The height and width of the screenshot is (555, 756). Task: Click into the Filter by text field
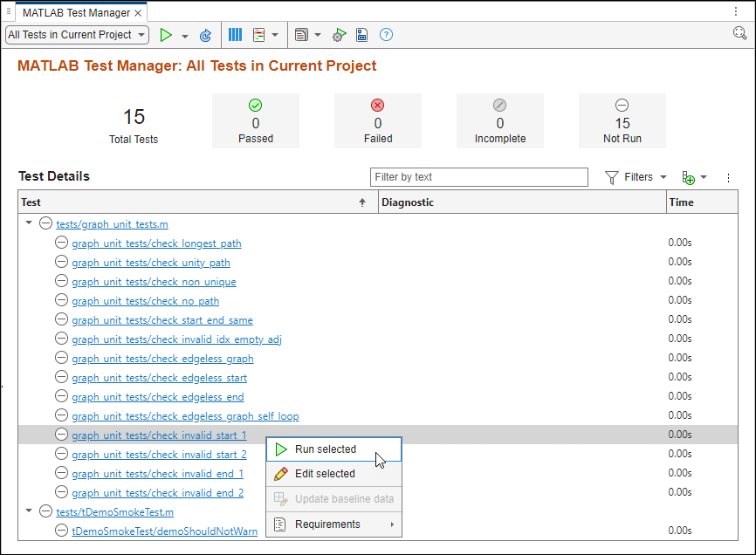point(478,177)
